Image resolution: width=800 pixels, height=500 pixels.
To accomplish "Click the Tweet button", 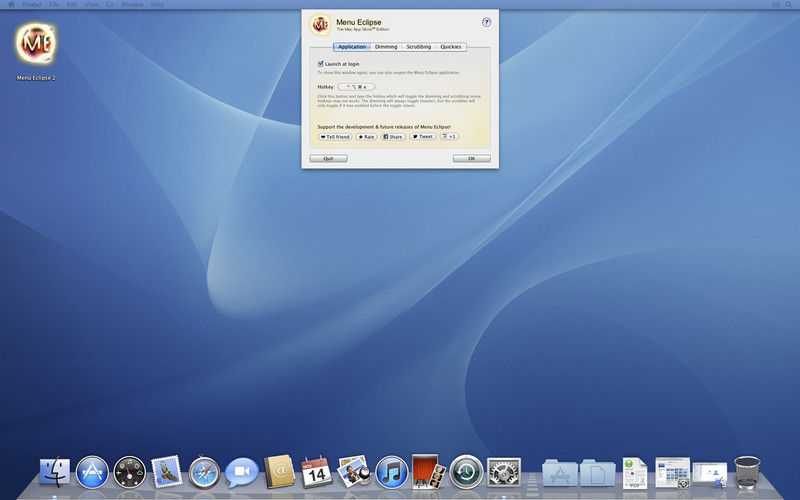I will [x=423, y=136].
